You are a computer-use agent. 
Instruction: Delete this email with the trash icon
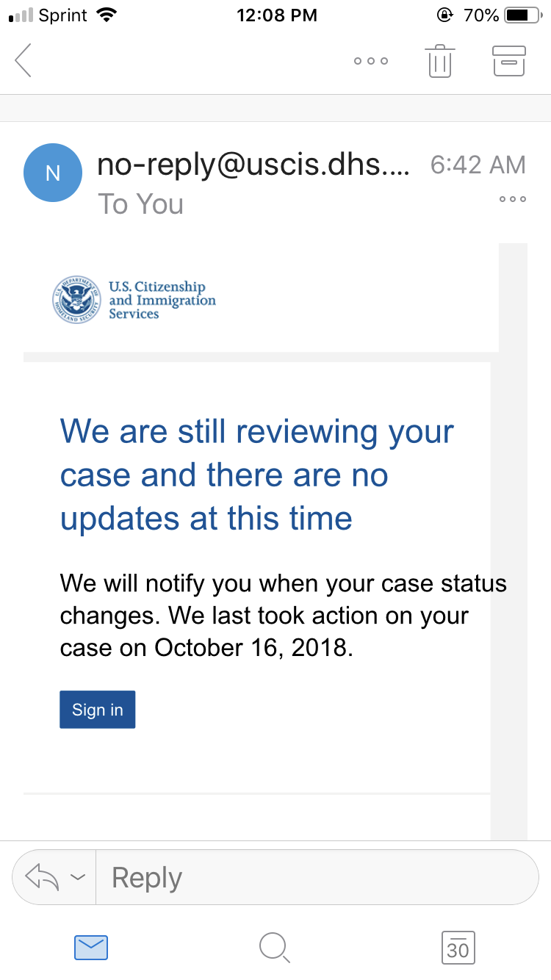click(x=439, y=60)
